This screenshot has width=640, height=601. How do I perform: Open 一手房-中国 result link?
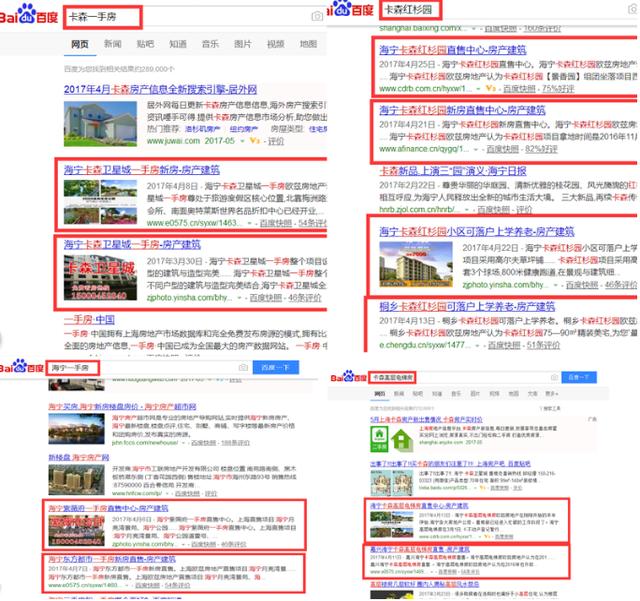click(x=89, y=320)
